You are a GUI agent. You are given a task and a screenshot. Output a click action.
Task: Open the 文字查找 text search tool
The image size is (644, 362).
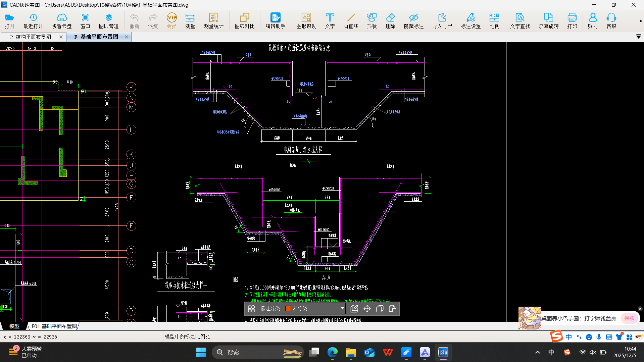pos(520,21)
